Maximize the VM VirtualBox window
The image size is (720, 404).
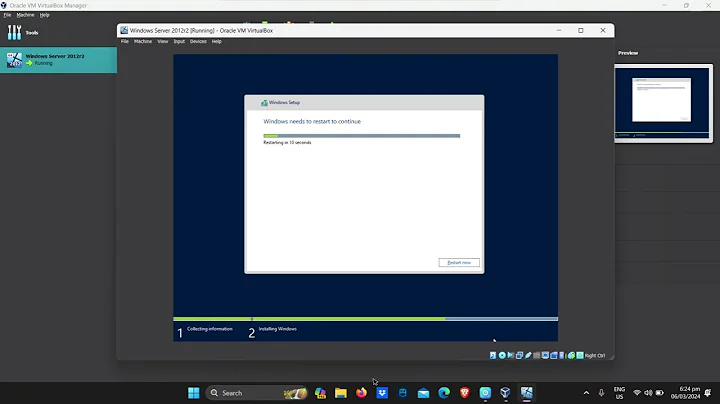coord(580,30)
